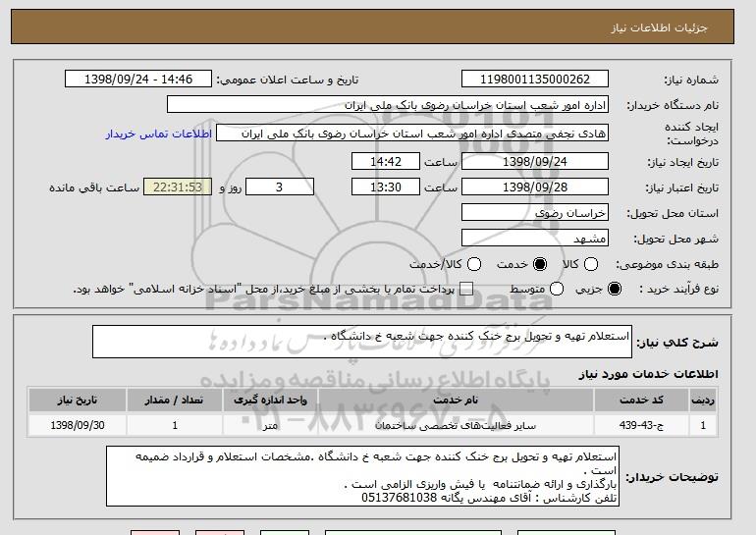Click the buyer notes text area
The height and width of the screenshot is (535, 756).
pos(362,476)
